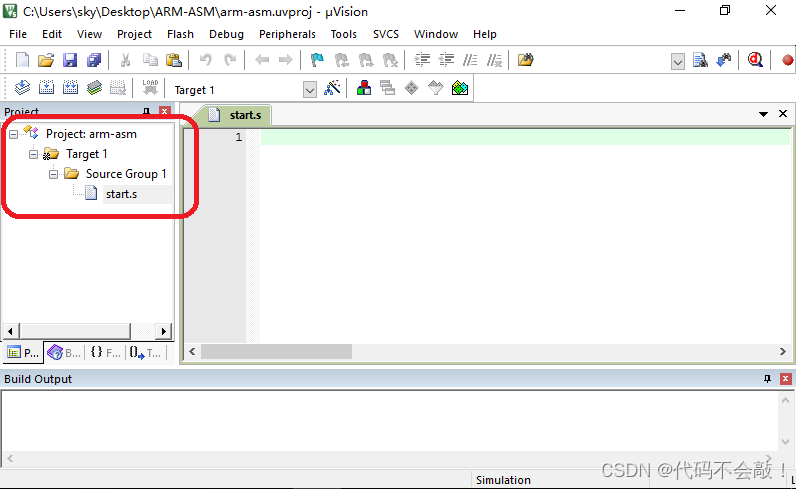Save all files with stacked-disk icon
The image size is (800, 489).
[94, 60]
